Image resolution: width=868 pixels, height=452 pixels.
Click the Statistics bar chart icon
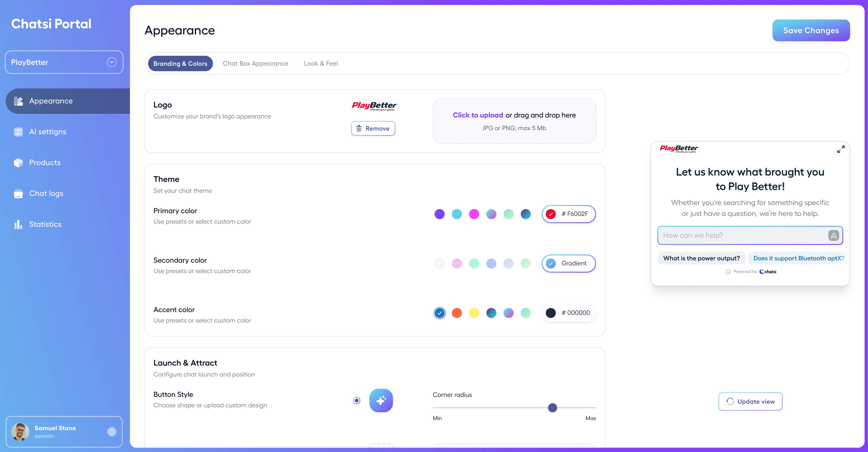point(18,224)
